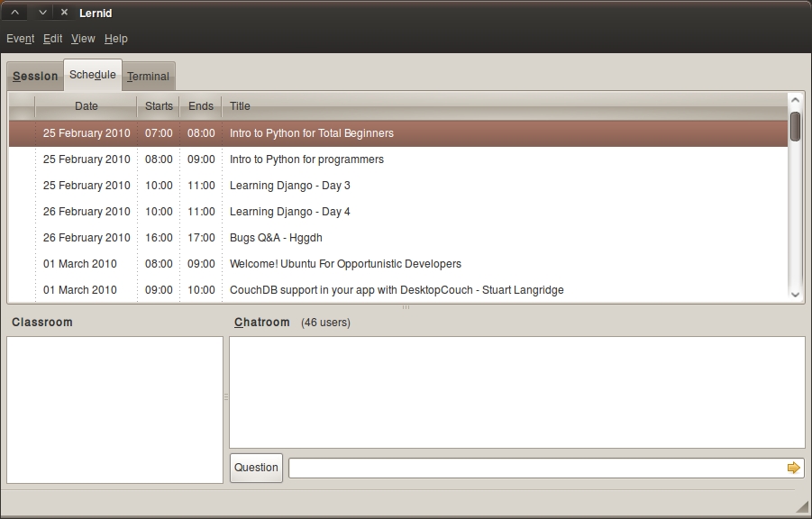Open the Help menu
Viewport: 812px width, 519px height.
[x=116, y=39]
